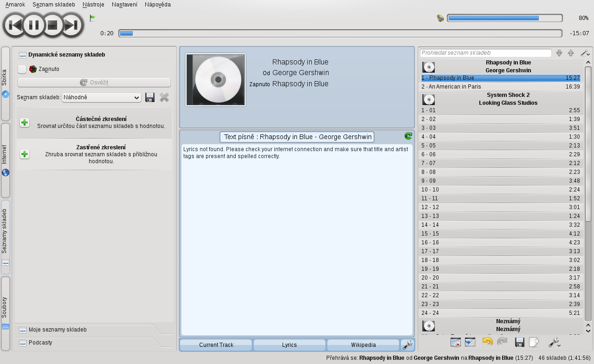Click the Rhapsody in Blue album header cover

coord(429,67)
